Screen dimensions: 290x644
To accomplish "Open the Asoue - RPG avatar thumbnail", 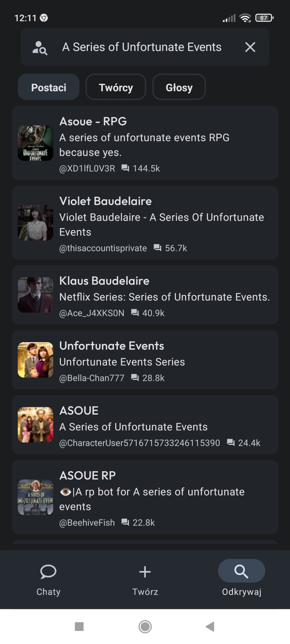I will pos(36,143).
